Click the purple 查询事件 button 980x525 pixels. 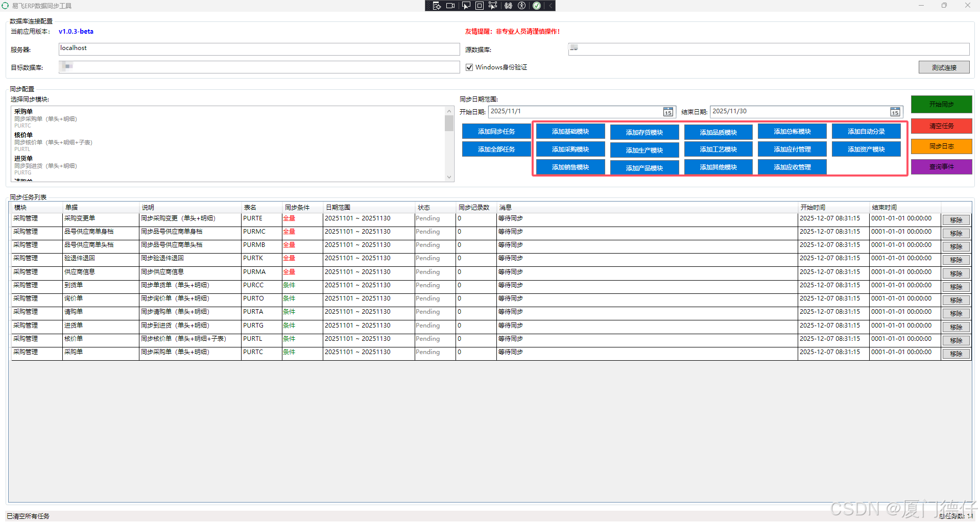click(x=941, y=167)
